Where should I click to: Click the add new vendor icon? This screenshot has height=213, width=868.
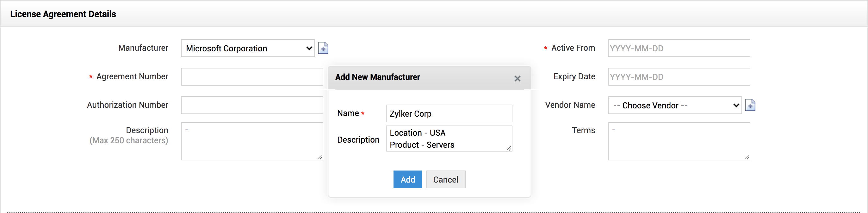pos(750,105)
